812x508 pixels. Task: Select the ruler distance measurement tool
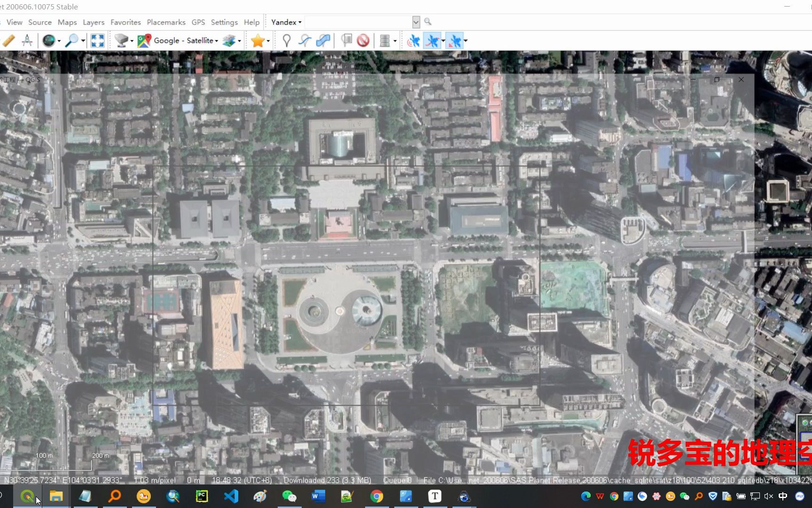8,41
